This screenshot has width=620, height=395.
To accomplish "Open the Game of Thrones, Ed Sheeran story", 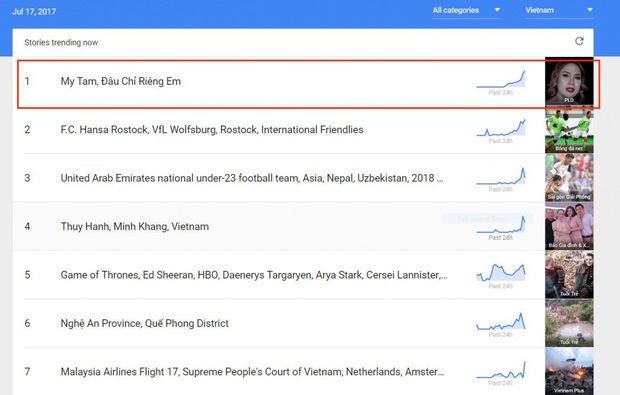I will [x=254, y=275].
